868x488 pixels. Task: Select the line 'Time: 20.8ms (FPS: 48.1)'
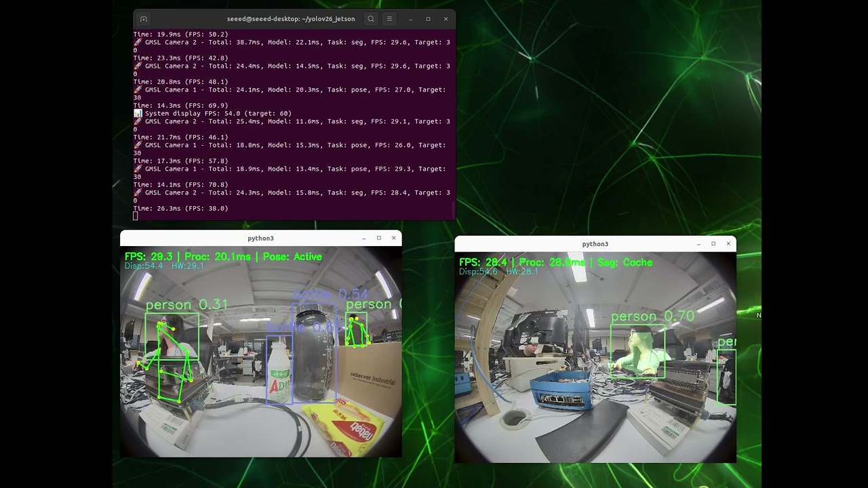click(180, 82)
